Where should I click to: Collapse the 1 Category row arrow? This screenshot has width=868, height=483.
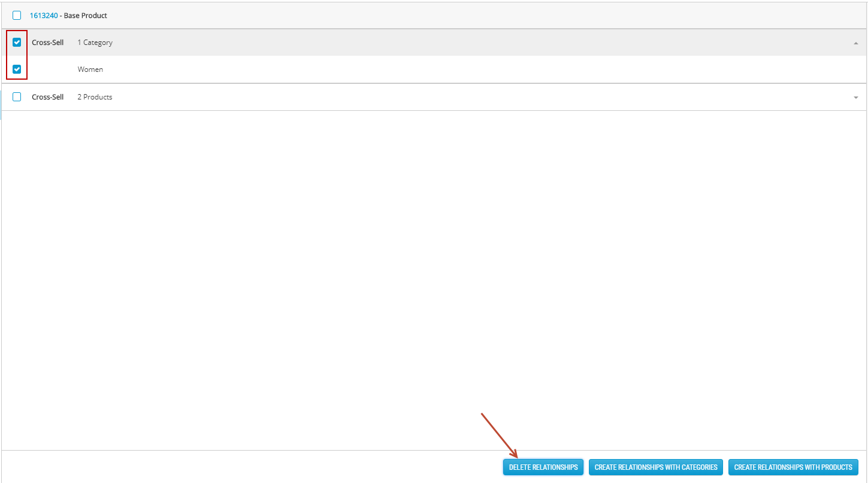[855, 43]
